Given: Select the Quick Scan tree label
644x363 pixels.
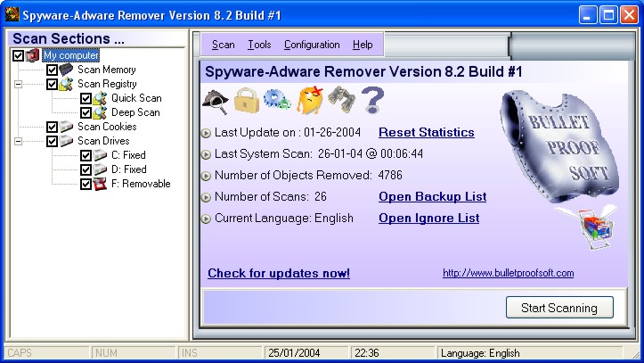Looking at the screenshot, I should coord(136,98).
